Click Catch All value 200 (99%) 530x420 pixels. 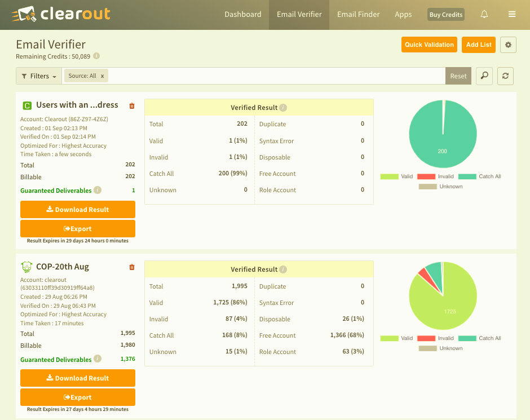(x=233, y=173)
